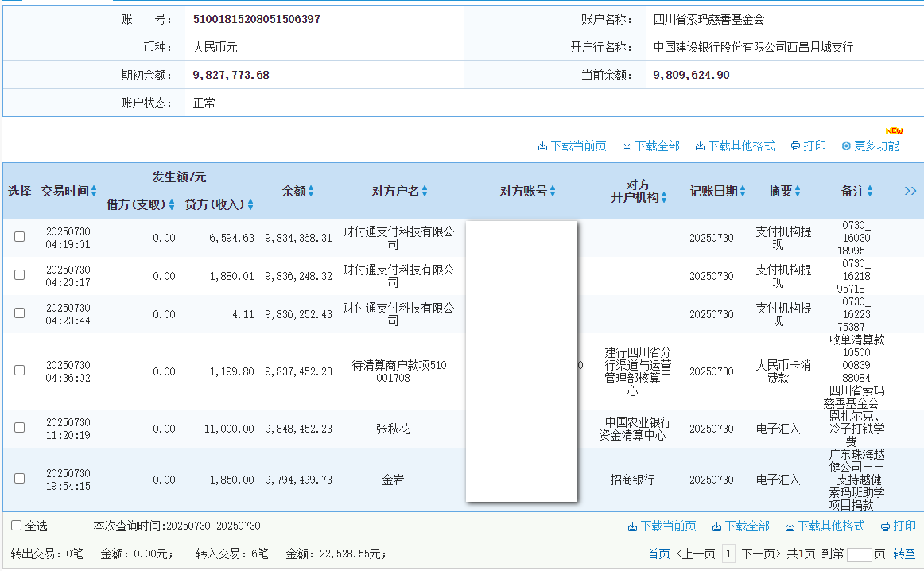Click bottom 下载当前页 download icon
Screen dimensions: 924x571
632,526
